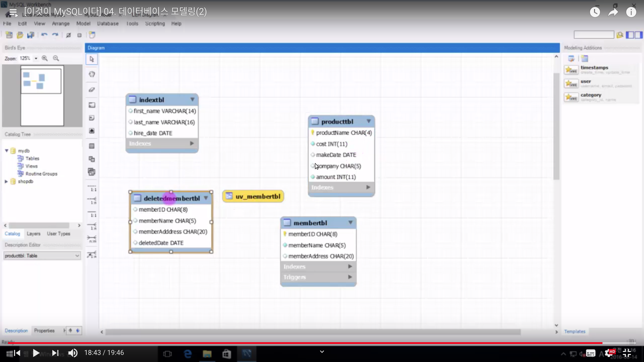Click the zoom in magnifier icon
This screenshot has height=362, width=644.
[45, 58]
